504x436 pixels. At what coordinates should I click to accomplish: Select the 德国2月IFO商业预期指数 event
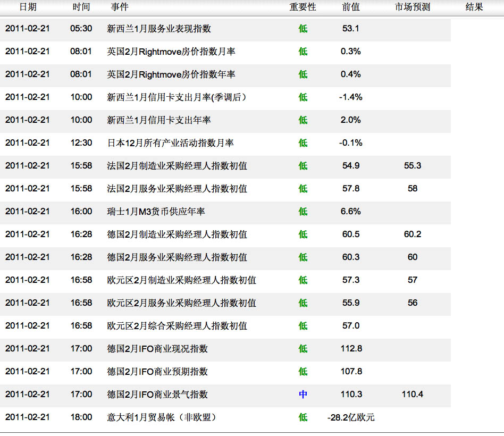coord(157,371)
